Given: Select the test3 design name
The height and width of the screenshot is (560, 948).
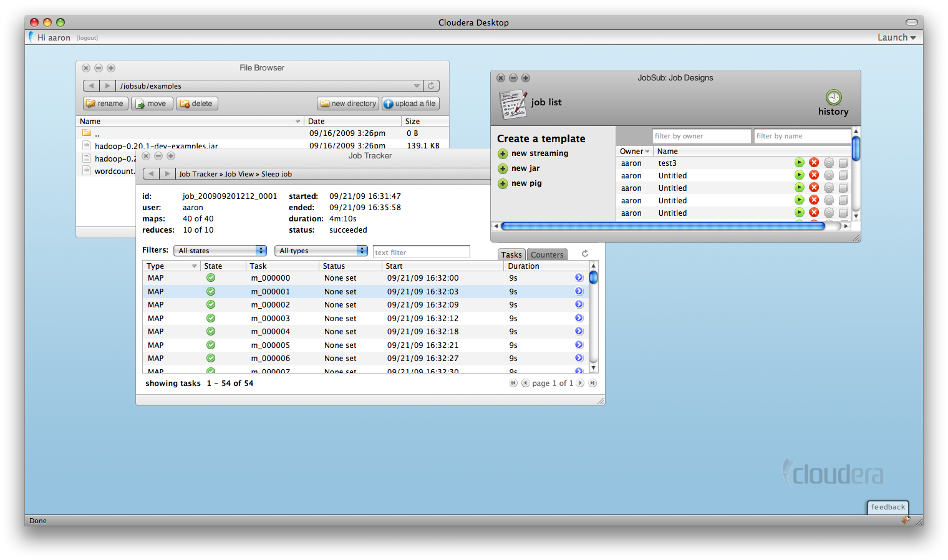Looking at the screenshot, I should [667, 163].
